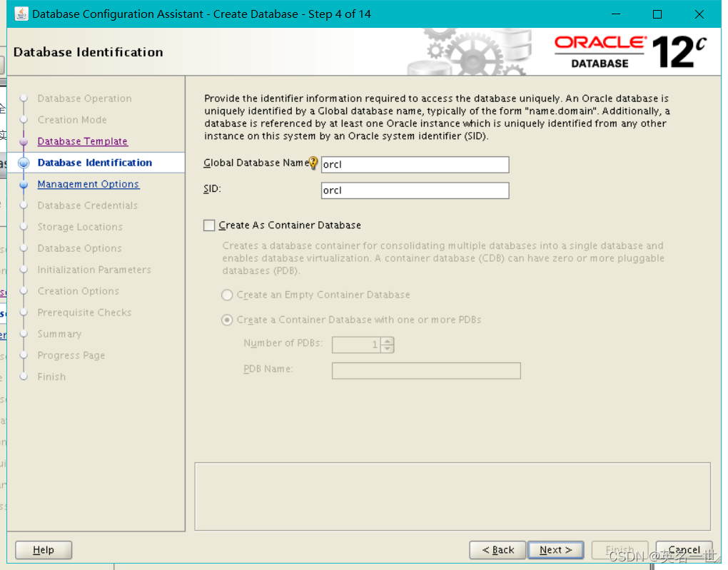Click the Oracle Database 12c logo
728x570 pixels.
[630, 52]
